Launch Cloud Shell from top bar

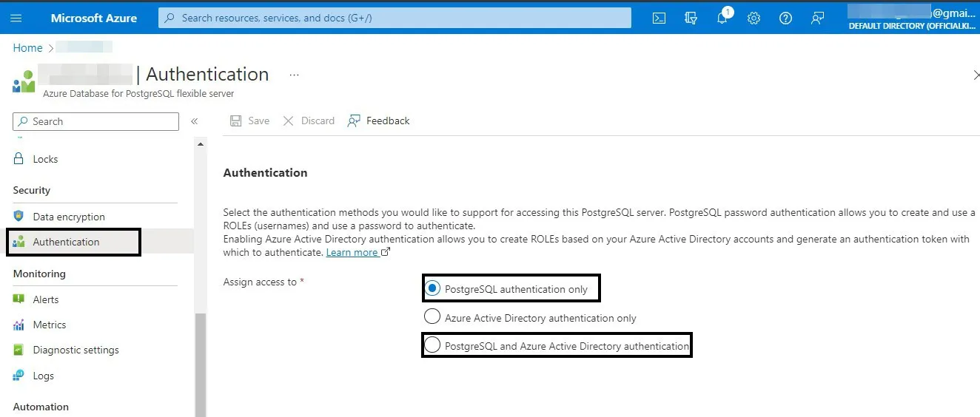[659, 18]
